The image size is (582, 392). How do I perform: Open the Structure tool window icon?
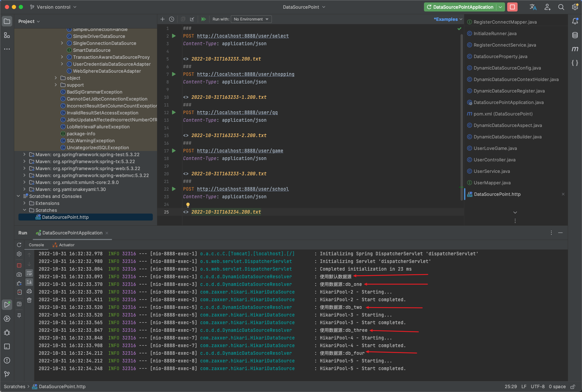click(7, 35)
